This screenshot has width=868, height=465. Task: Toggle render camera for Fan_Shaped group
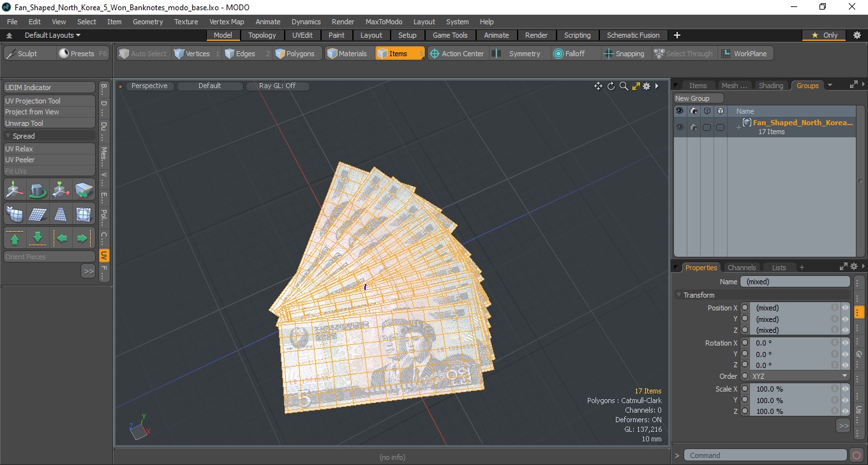[x=693, y=127]
